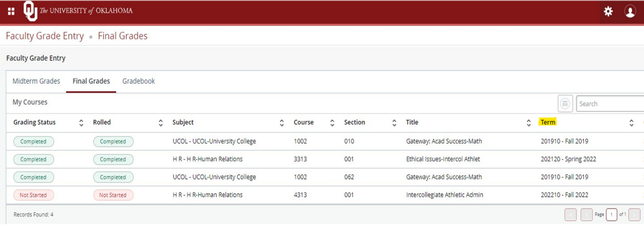Click Not Started grading status badge

[x=33, y=195]
